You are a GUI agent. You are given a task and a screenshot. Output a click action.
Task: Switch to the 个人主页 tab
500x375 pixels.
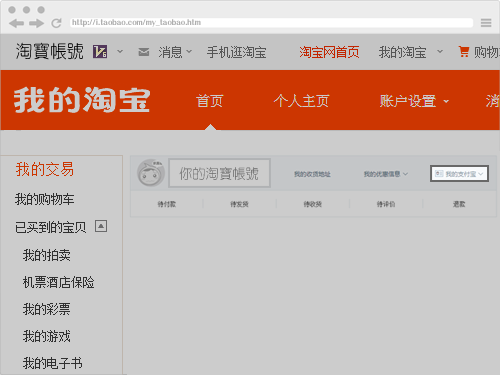(301, 101)
